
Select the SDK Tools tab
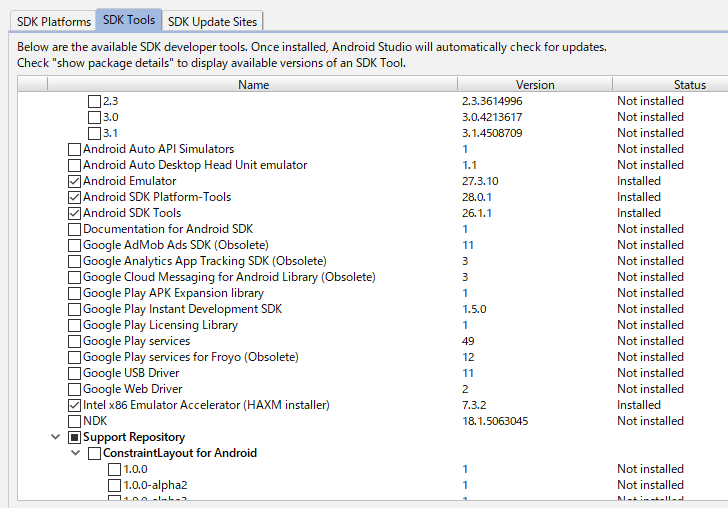[129, 20]
